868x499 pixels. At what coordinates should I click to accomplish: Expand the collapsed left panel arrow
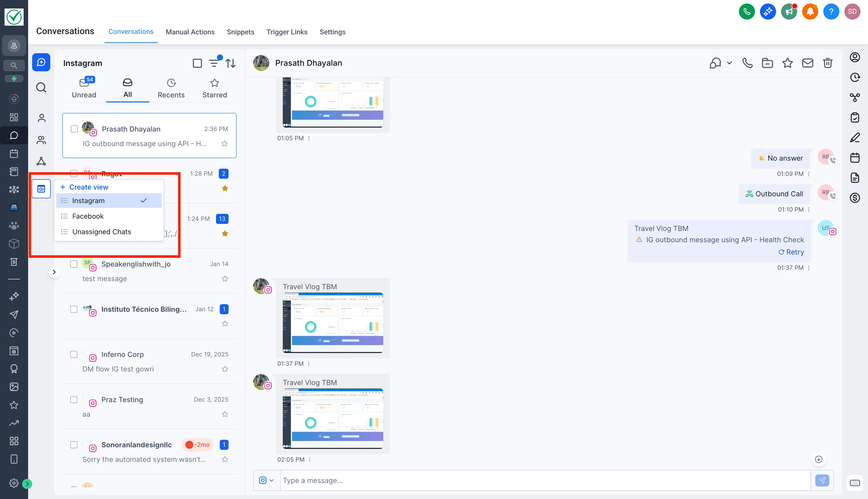tap(54, 272)
